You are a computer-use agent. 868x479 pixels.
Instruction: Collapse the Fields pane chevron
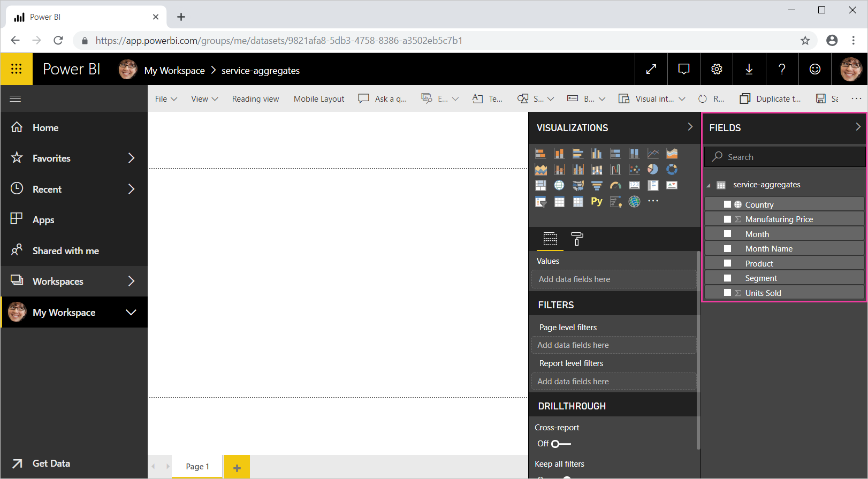click(x=858, y=127)
